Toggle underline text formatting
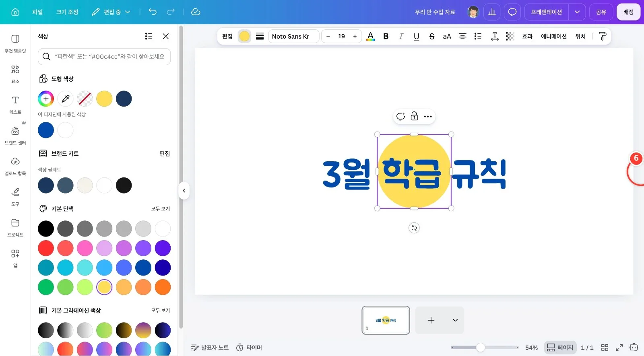This screenshot has width=644, height=356. coord(417,36)
